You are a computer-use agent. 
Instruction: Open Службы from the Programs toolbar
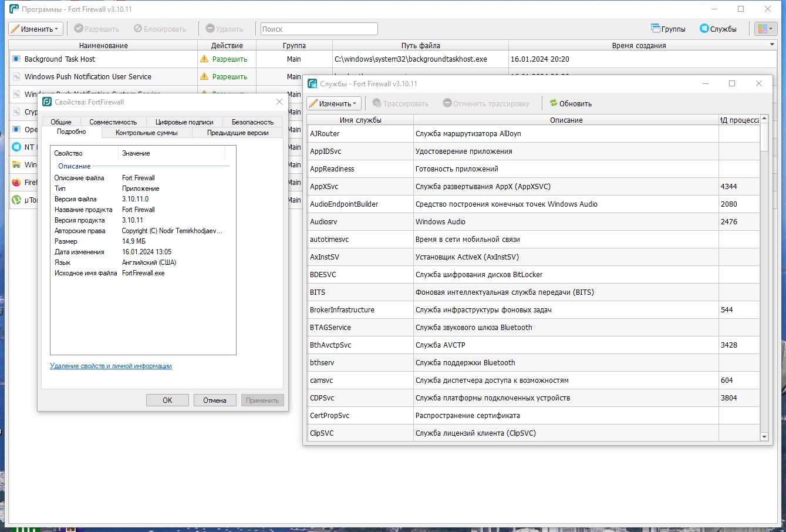coord(718,29)
